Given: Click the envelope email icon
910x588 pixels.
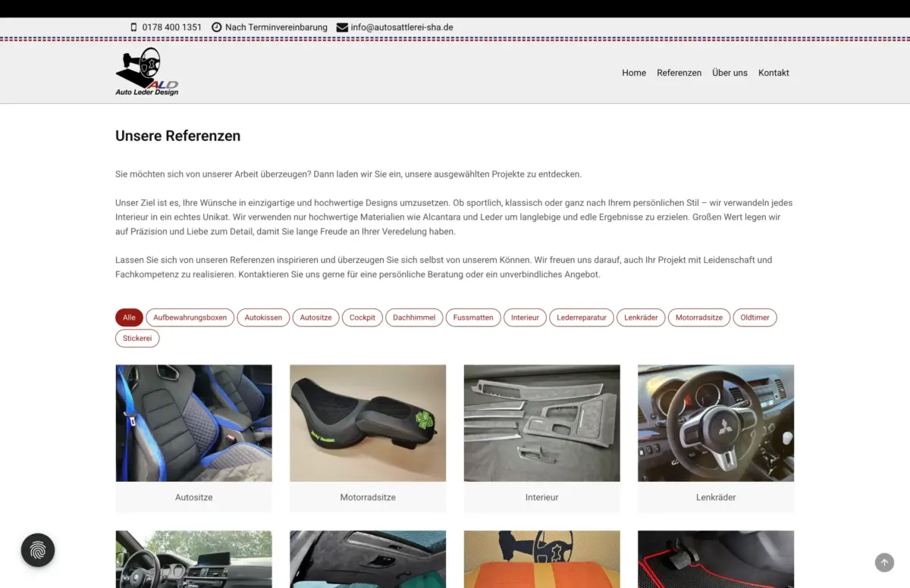Looking at the screenshot, I should (342, 27).
